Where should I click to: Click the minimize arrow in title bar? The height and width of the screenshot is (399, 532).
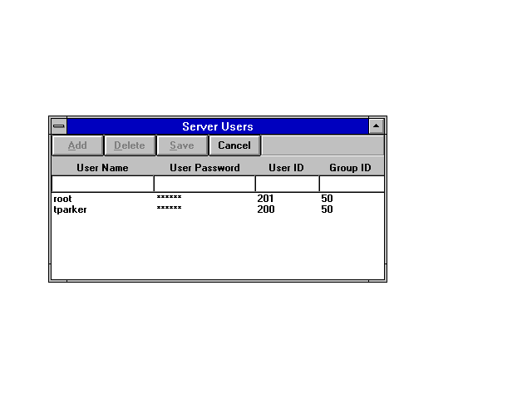376,126
